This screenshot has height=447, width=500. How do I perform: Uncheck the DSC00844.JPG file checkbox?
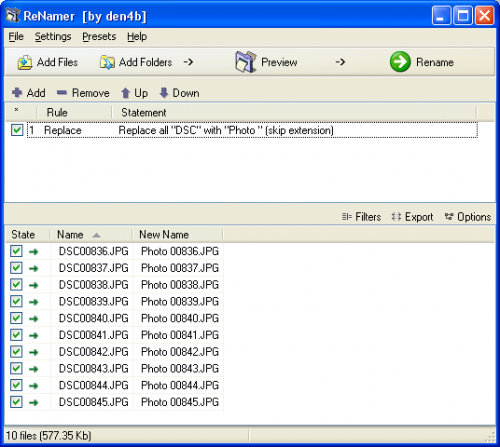16,385
